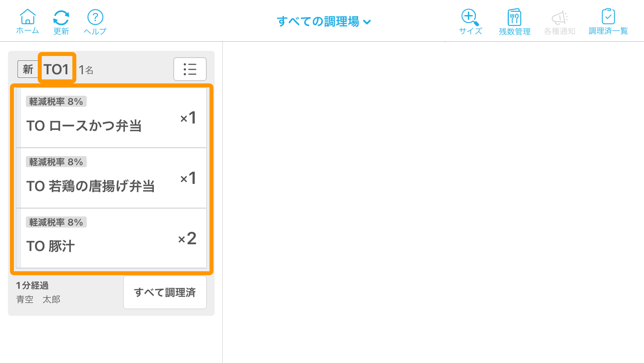Refresh the order list with 更新 icon
The width and height of the screenshot is (644, 363).
click(60, 21)
